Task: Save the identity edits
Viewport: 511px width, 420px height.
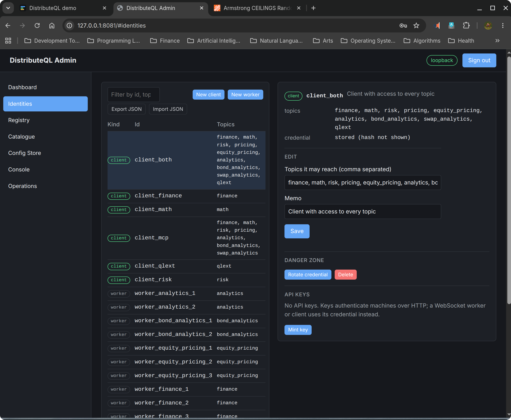Action: (297, 231)
